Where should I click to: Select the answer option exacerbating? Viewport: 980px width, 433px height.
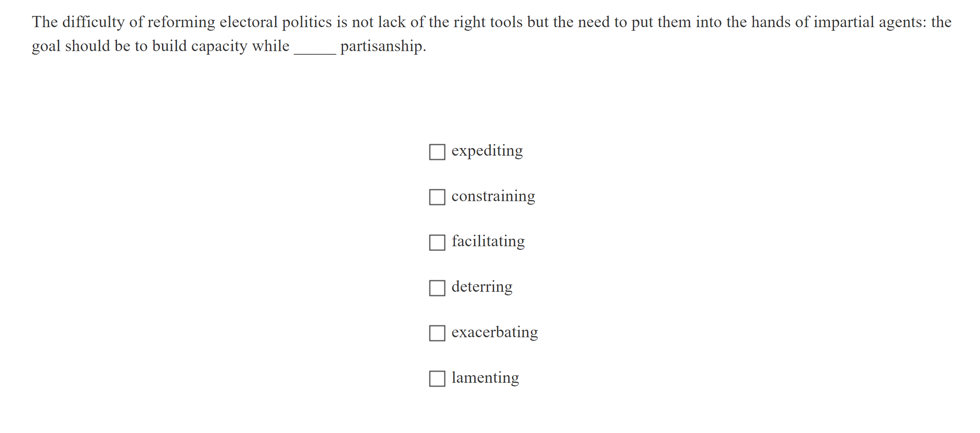tap(437, 333)
